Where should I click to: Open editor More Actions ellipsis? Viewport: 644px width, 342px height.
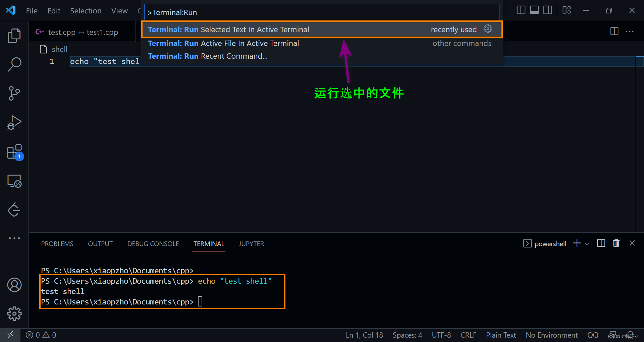coord(630,32)
